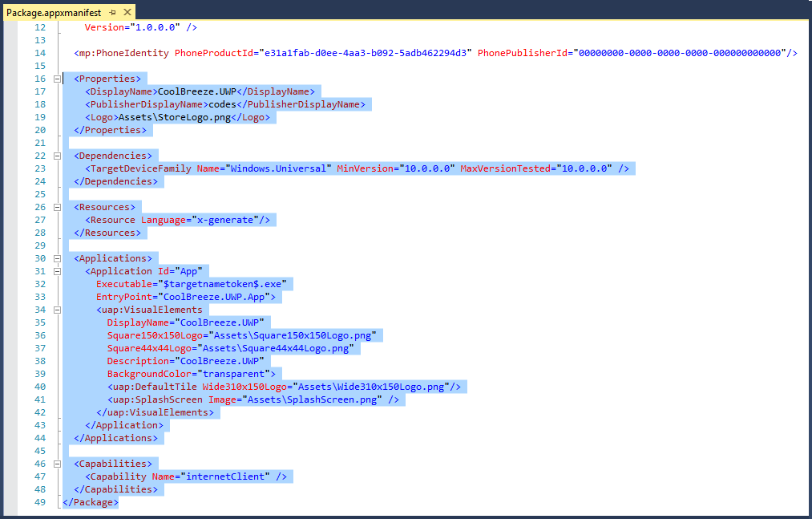Screen dimensions: 812x519
Task: Collapse the Properties element outline
Action: 56,79
